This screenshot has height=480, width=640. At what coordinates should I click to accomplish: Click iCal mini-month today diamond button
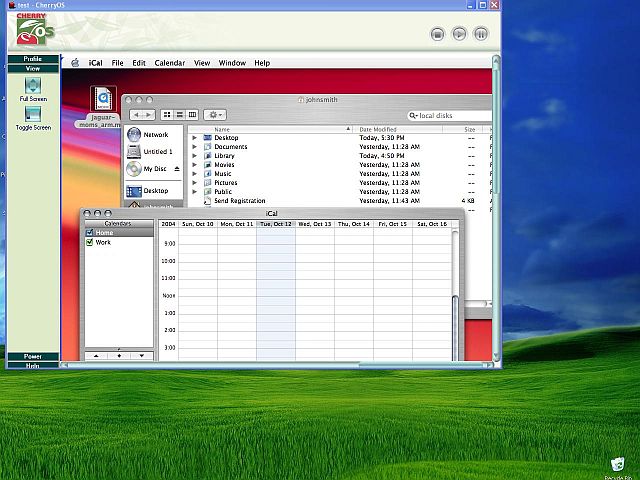coord(119,356)
